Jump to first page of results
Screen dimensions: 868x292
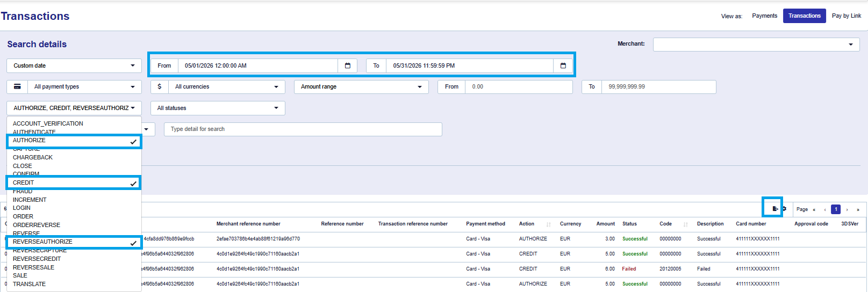click(x=814, y=209)
